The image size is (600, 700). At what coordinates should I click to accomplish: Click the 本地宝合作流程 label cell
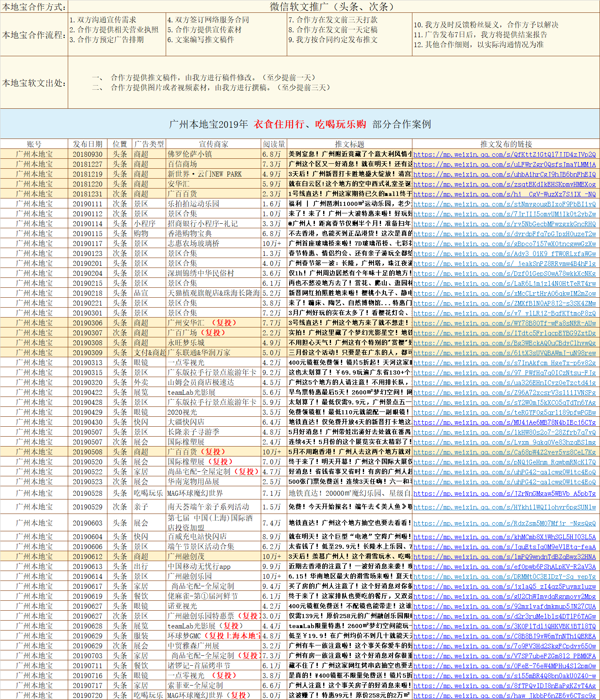tap(34, 35)
